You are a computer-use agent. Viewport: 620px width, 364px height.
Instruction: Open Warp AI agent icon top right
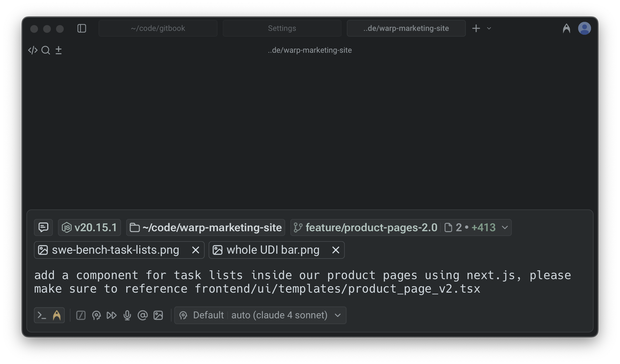(566, 28)
